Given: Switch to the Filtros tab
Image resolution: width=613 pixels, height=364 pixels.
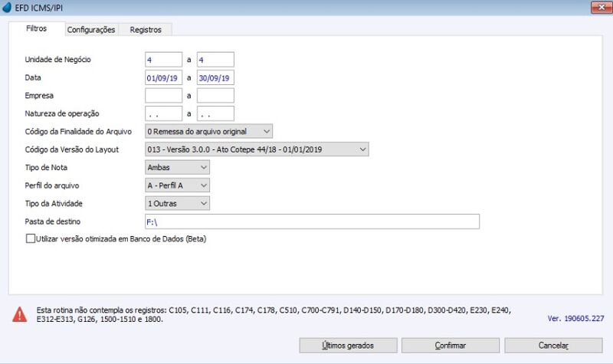Looking at the screenshot, I should (x=37, y=28).
